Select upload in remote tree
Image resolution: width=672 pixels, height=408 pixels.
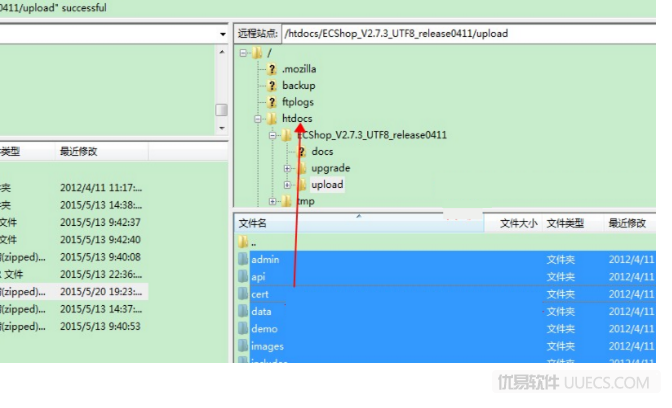[327, 185]
